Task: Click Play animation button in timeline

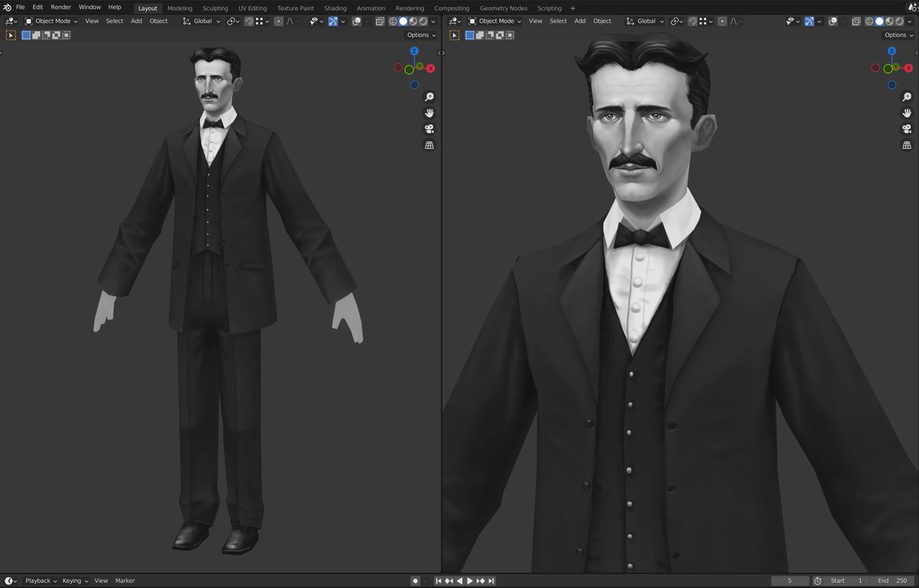Action: [470, 581]
